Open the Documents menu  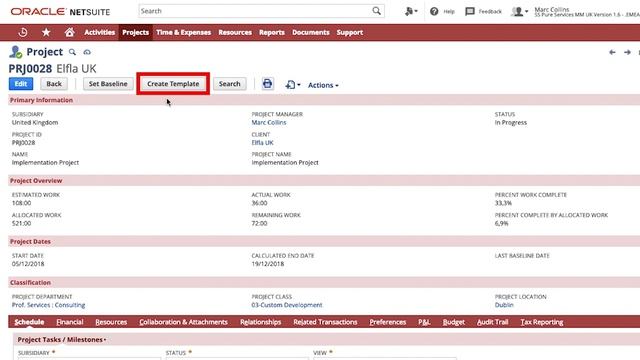tap(311, 32)
